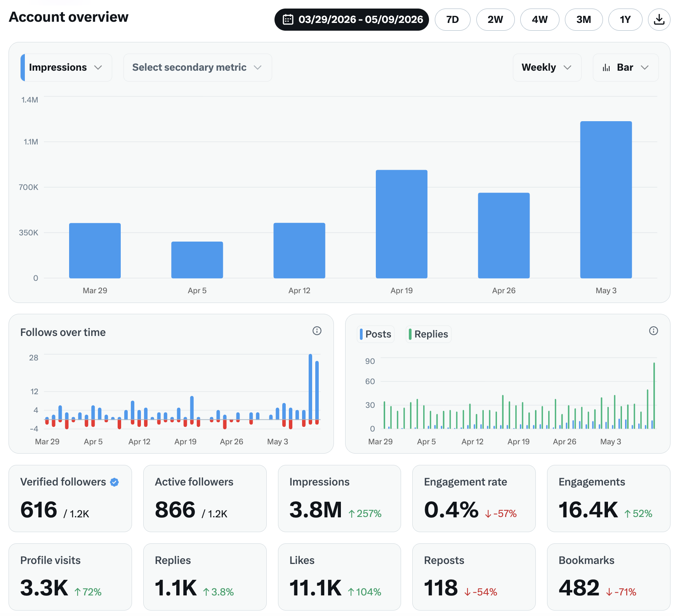Viewport: 674px width, 616px height.
Task: Open date range 03/29/2026 - 05/09/2026 picker
Action: [352, 19]
